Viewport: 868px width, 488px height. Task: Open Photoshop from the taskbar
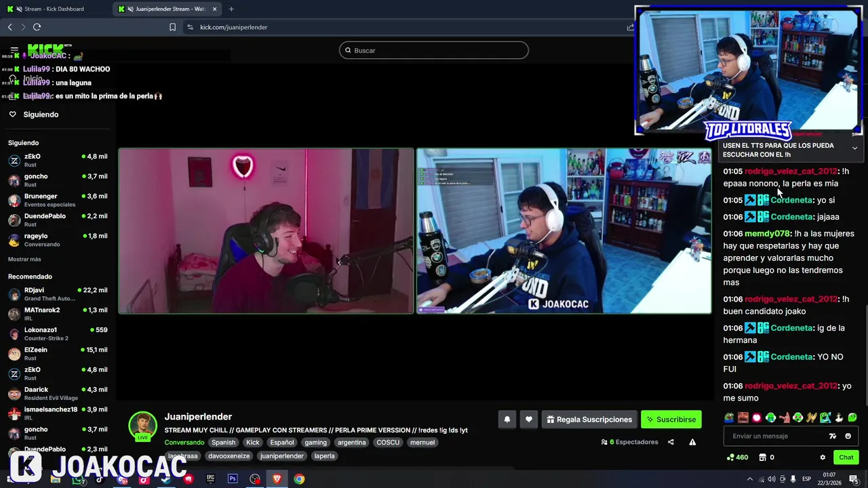[233, 479]
